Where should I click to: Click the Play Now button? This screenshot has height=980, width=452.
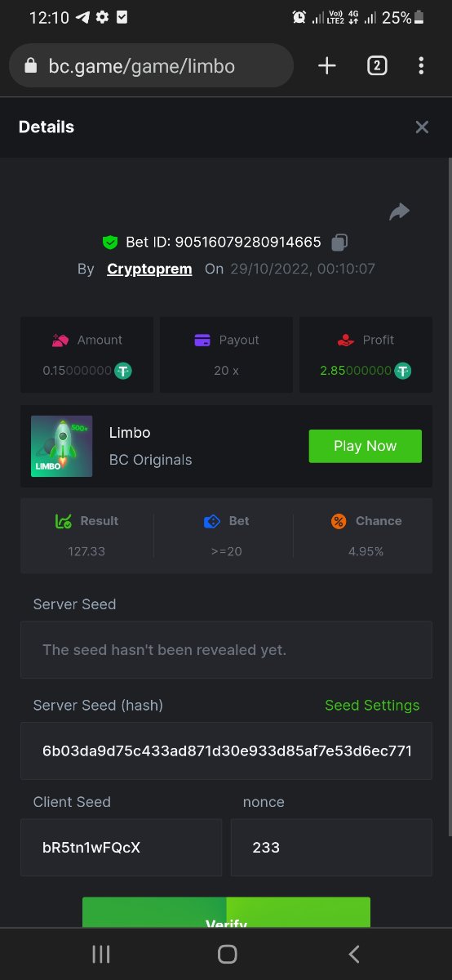click(365, 446)
